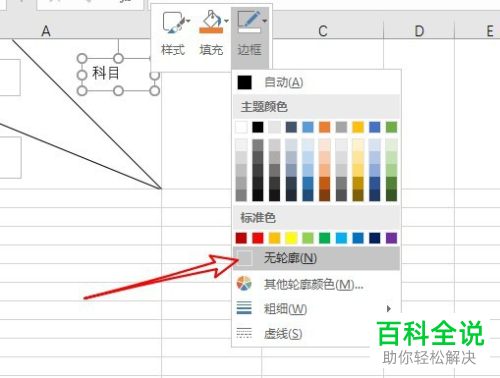The height and width of the screenshot is (378, 500).
Task: Click the 标准色 section heading
Action: click(x=258, y=218)
